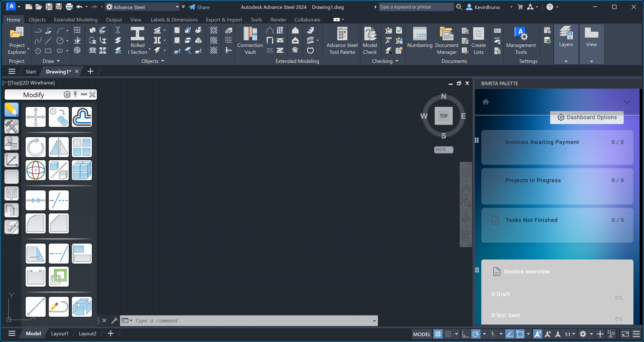Switch to the Start file tab
The width and height of the screenshot is (644, 342).
pyautogui.click(x=31, y=72)
